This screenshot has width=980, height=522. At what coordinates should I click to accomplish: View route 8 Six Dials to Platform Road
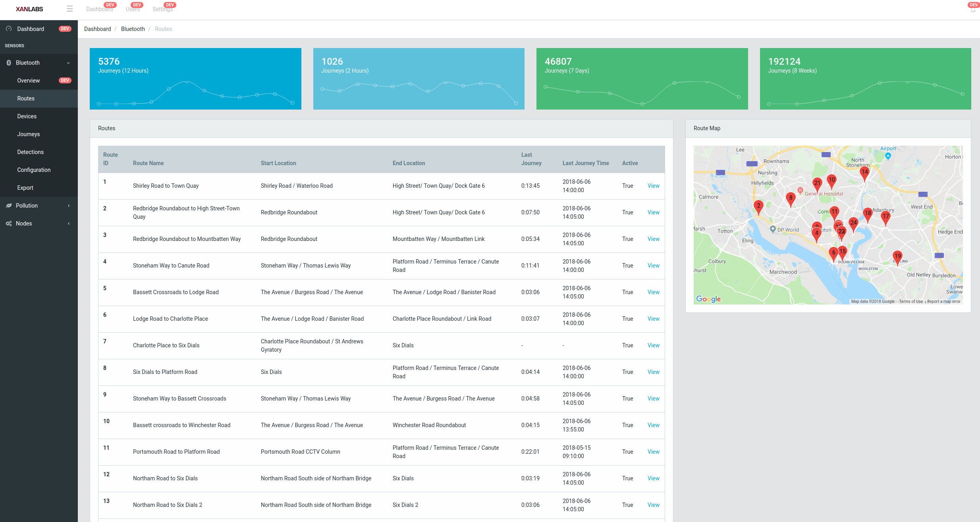tap(653, 372)
